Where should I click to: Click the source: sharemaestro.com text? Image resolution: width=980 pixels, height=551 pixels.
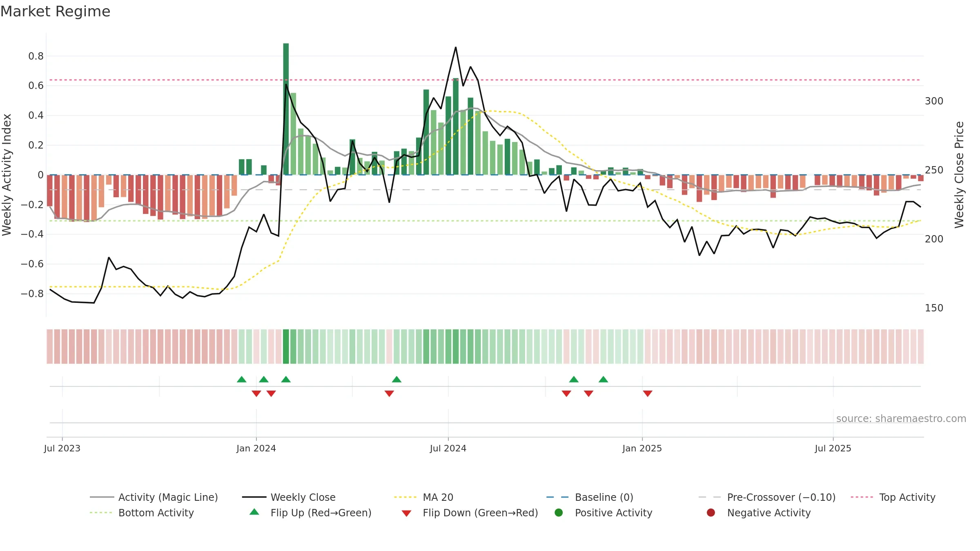point(901,418)
